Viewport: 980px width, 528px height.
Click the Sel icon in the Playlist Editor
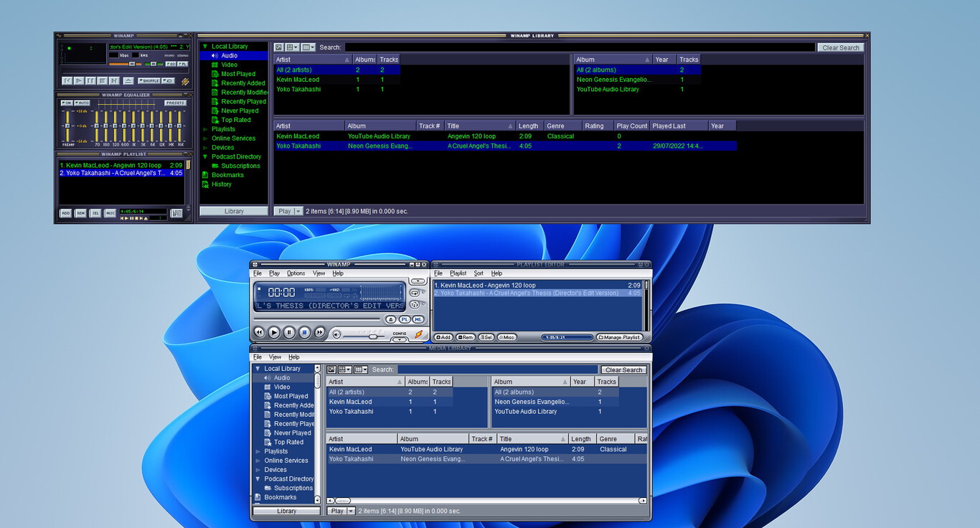486,336
